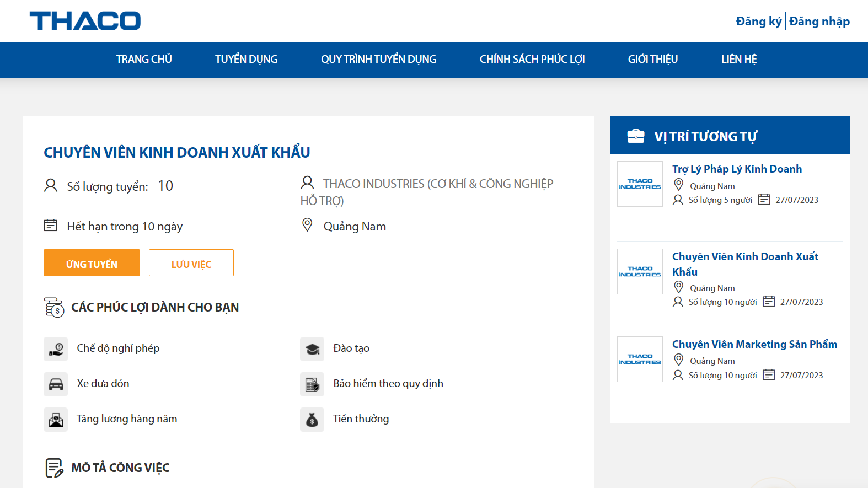868x488 pixels.
Task: Click Quảng Nam in Chuyên Viên Marketing Sản Phẩm card
Action: pyautogui.click(x=712, y=361)
